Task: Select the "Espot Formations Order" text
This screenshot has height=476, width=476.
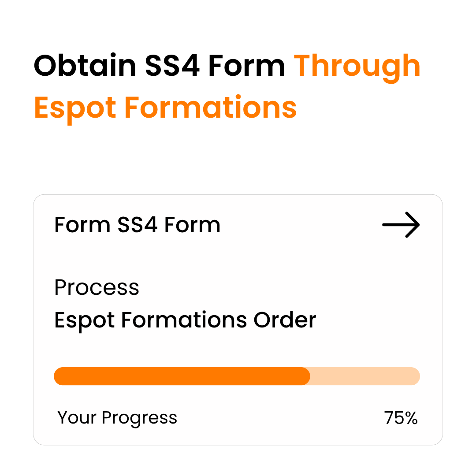Action: tap(185, 320)
